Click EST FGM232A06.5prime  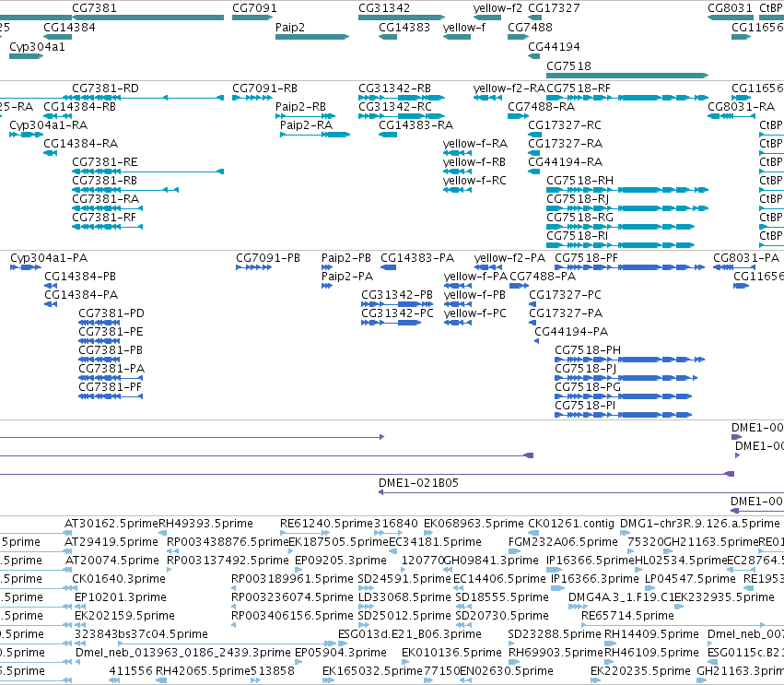pos(563,542)
